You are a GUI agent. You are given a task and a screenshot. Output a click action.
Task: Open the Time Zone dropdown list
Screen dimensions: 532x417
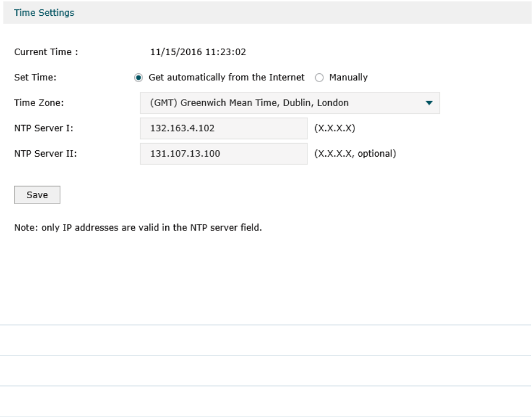[x=290, y=103]
